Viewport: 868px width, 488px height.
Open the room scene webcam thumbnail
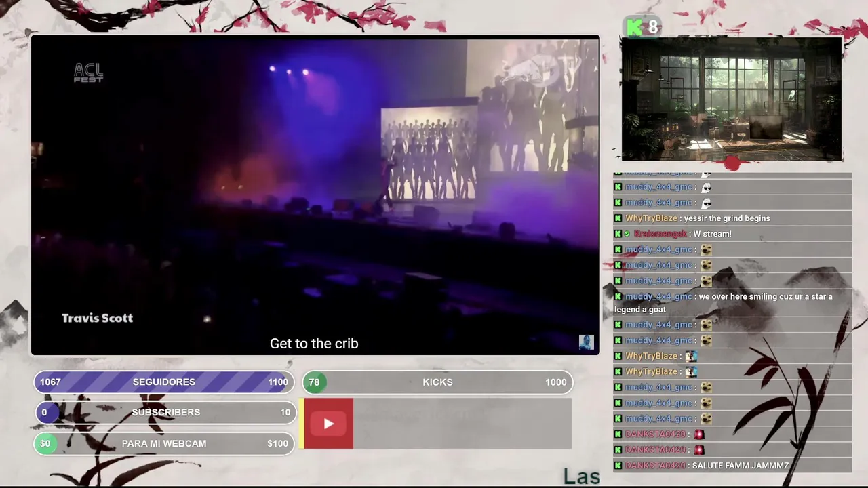click(732, 99)
